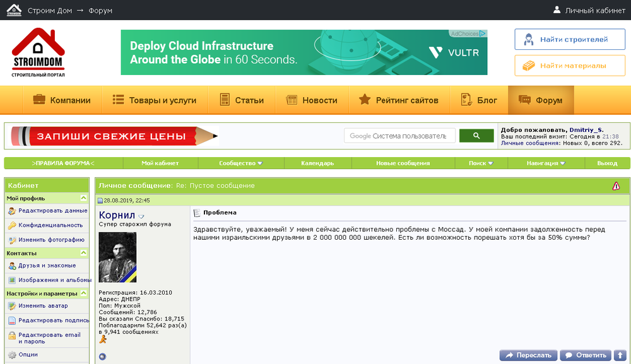Click the online status icon below Корнил's profile
The width and height of the screenshot is (631, 364).
[103, 356]
